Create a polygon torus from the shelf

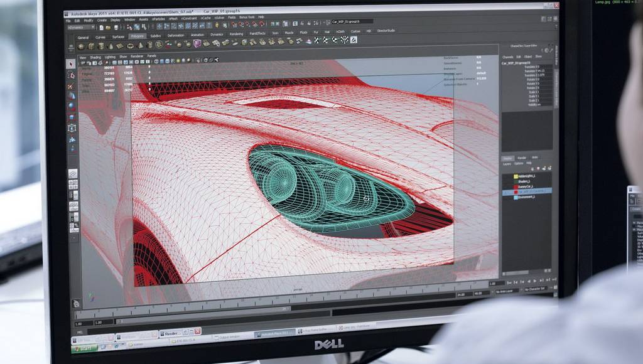click(130, 46)
